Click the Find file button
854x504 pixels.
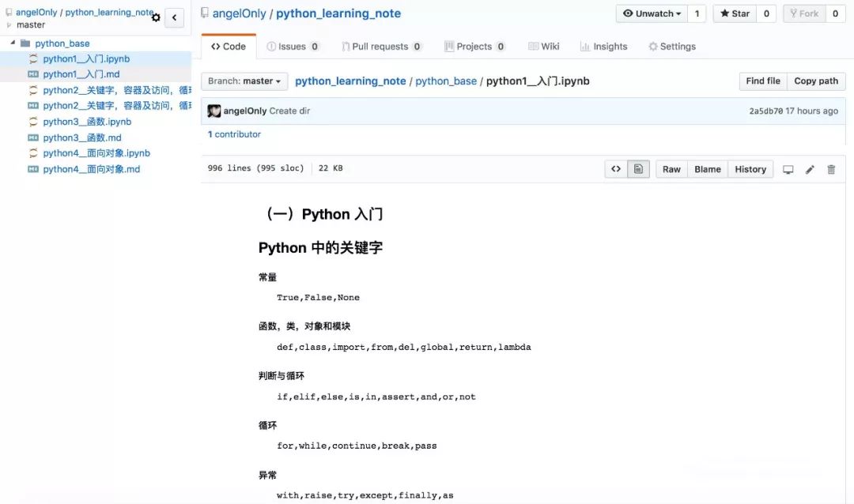click(763, 81)
